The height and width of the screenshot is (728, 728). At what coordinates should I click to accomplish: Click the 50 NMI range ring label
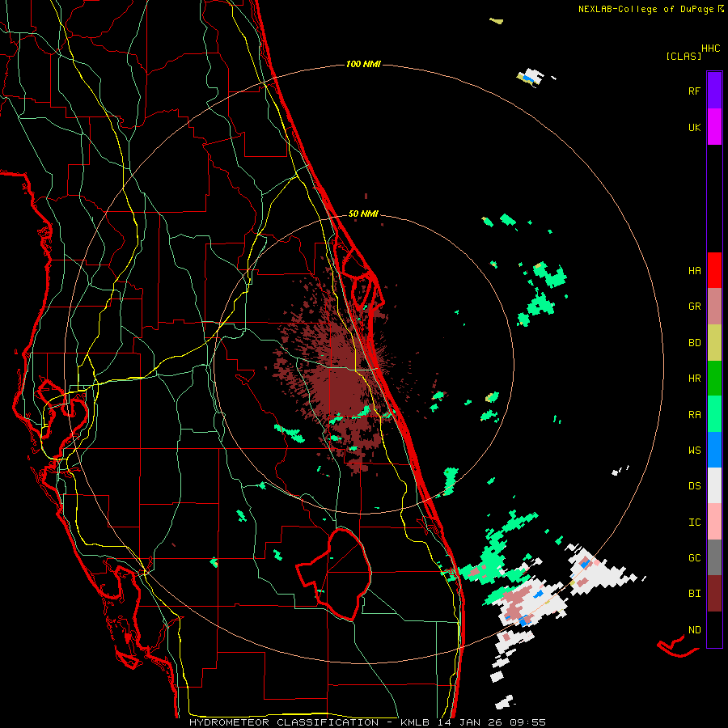(x=363, y=214)
